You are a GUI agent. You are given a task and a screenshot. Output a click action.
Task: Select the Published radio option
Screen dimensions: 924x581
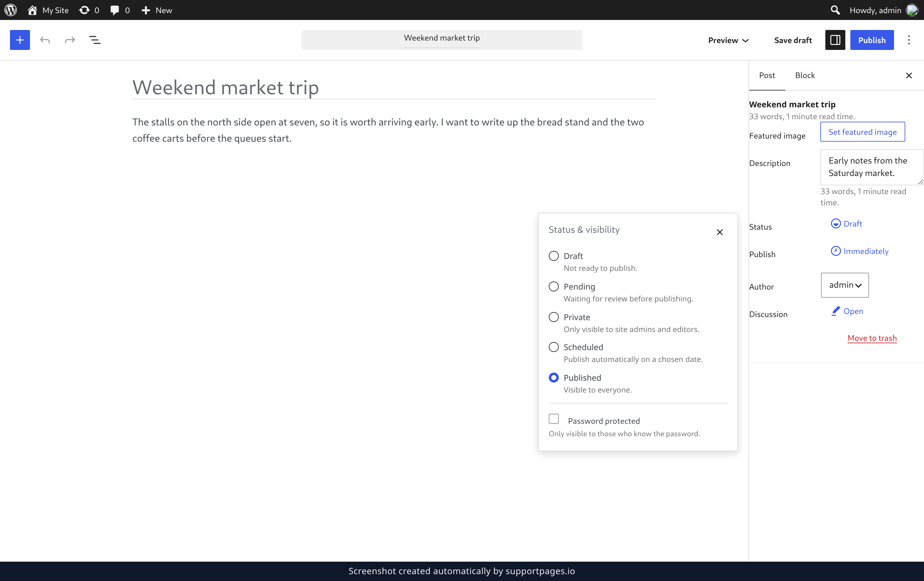553,378
